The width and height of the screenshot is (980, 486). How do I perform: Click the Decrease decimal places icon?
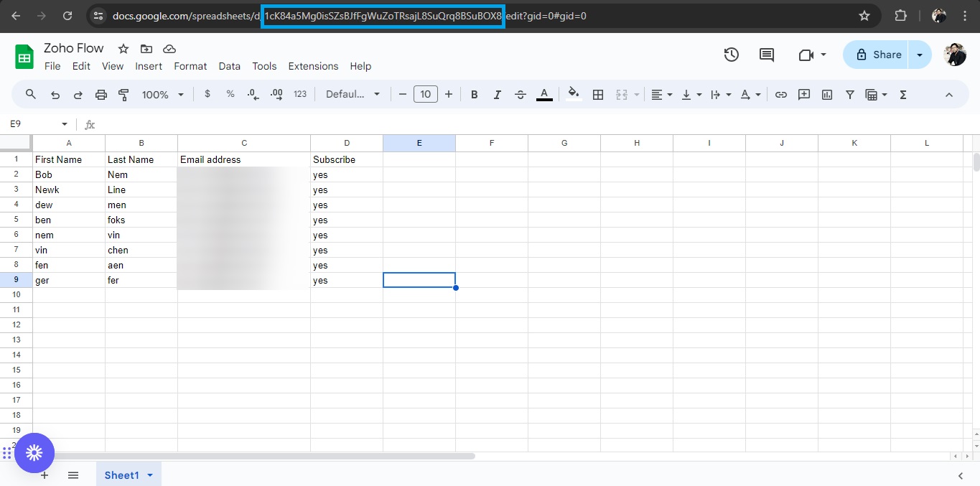tap(252, 94)
